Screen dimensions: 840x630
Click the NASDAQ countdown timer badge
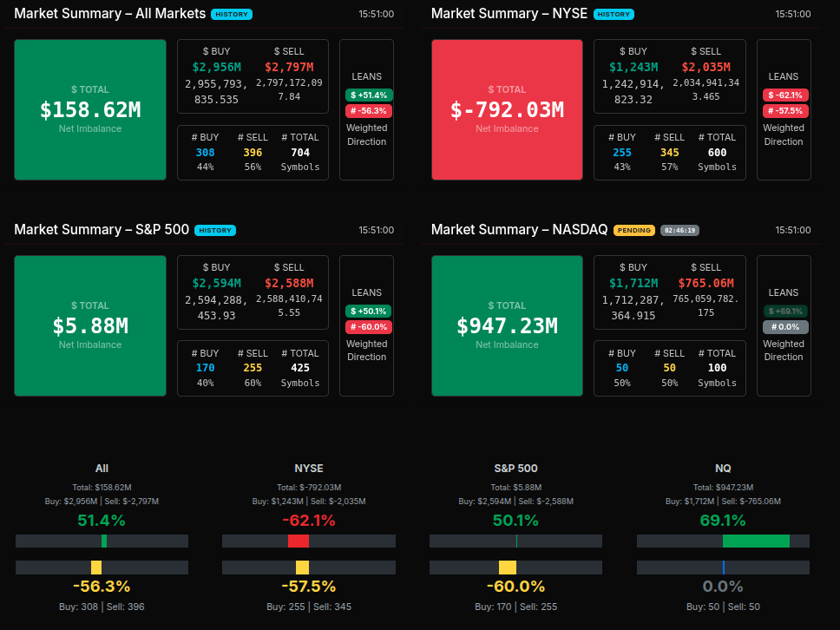(x=679, y=231)
